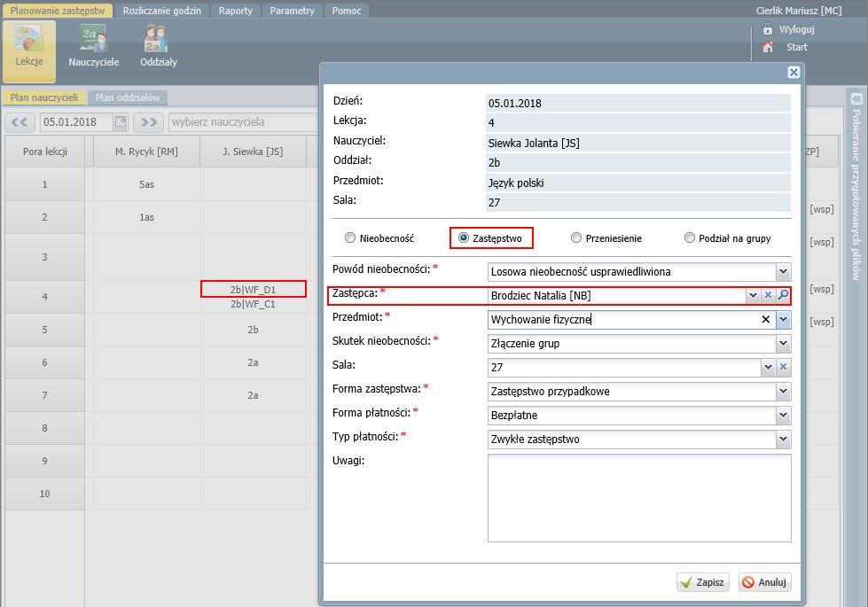Select the Zastępstwo radio option
The image size is (868, 607).
[464, 238]
